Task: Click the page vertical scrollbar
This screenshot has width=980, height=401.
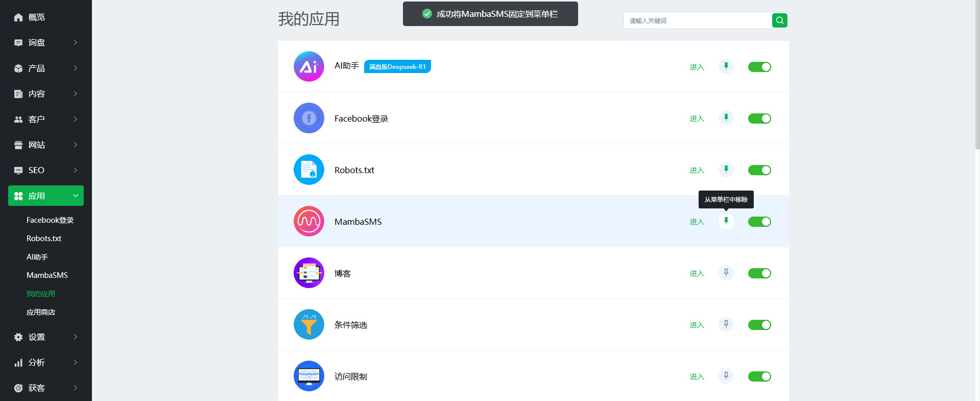Action: pyautogui.click(x=977, y=76)
